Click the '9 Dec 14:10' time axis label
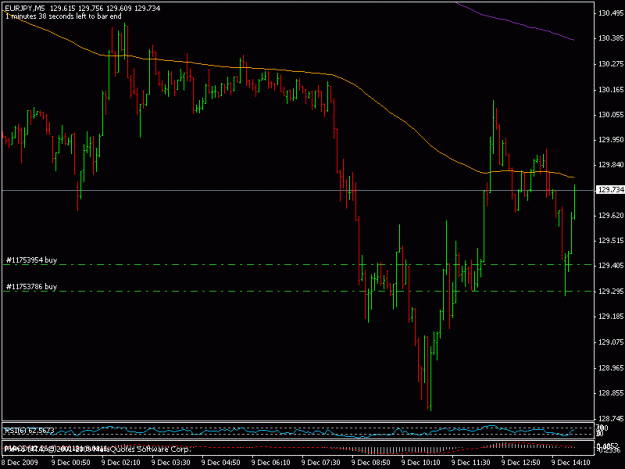 coord(570,463)
